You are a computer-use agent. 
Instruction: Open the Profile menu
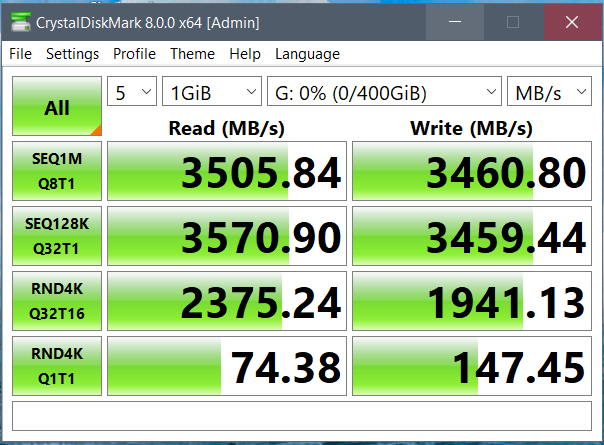pyautogui.click(x=134, y=54)
